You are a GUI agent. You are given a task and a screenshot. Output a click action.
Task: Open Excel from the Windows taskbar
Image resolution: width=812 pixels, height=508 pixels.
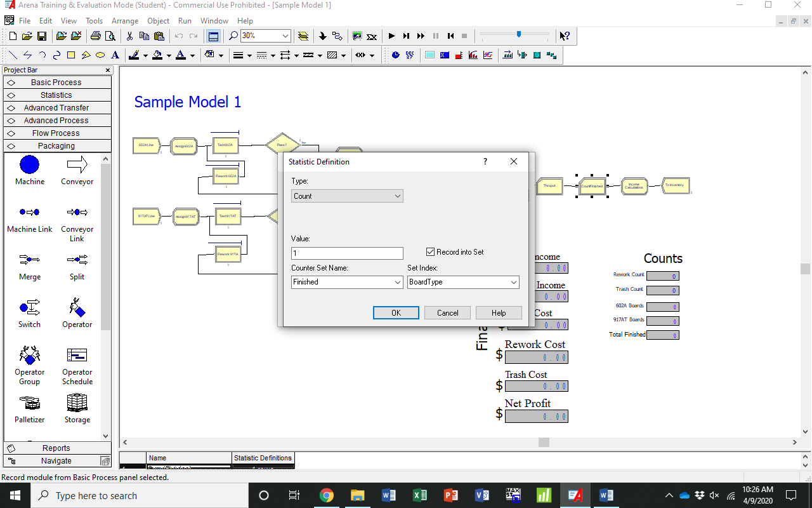419,495
